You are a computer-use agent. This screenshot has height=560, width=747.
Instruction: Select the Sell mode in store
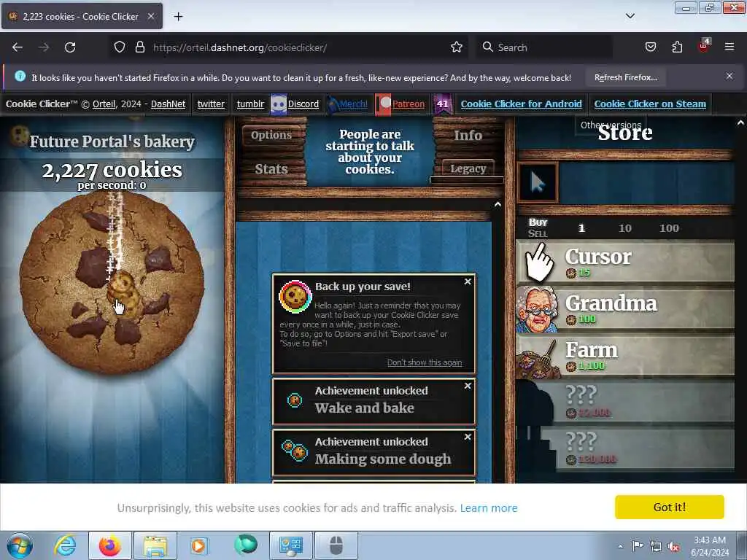click(538, 233)
